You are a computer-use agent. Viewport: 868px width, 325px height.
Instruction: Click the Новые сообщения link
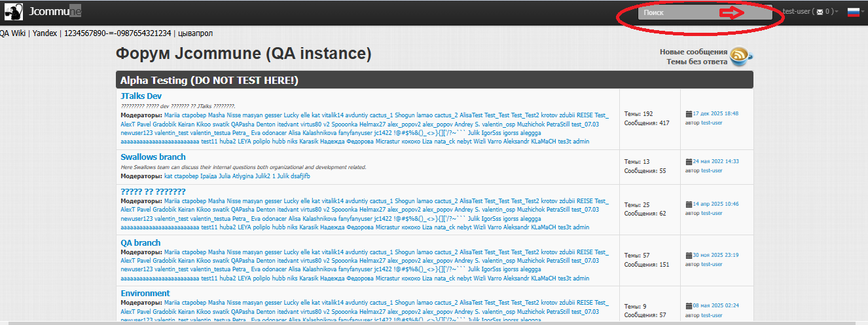pyautogui.click(x=693, y=52)
